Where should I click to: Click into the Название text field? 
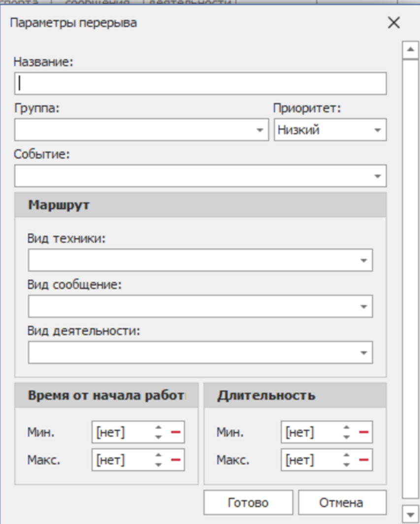[200, 84]
